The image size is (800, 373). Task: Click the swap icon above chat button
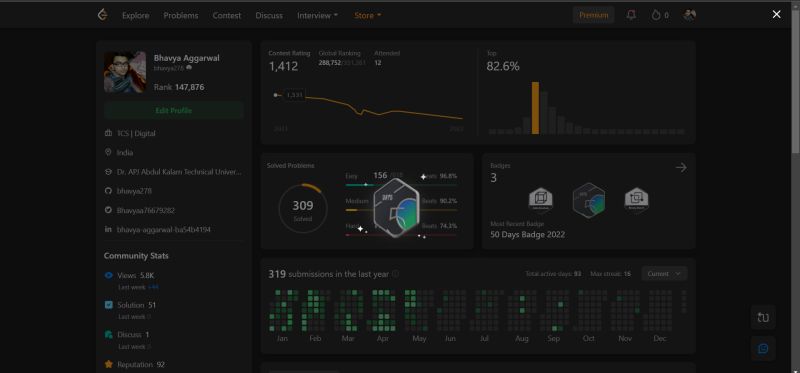[763, 317]
